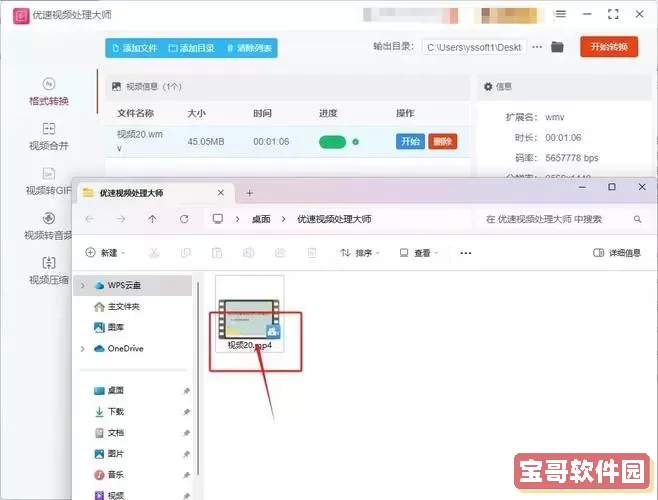Screen dimensions: 658x500
Task: Click the pin icon beside 下载
Action: coord(186,412)
